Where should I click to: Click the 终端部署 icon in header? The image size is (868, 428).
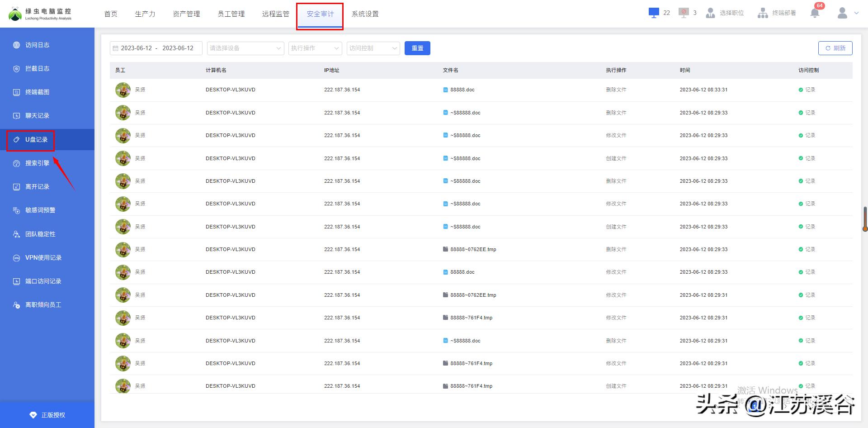(x=763, y=13)
